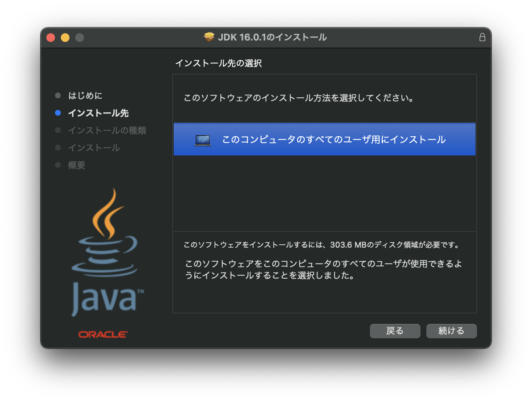The image size is (532, 402).
Task: Click the yellow minimize circle
Action: point(65,37)
